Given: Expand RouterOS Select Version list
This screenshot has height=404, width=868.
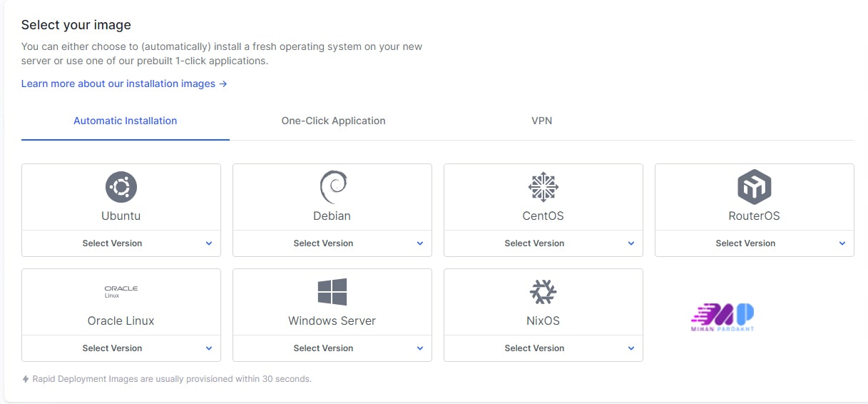Looking at the screenshot, I should (754, 243).
